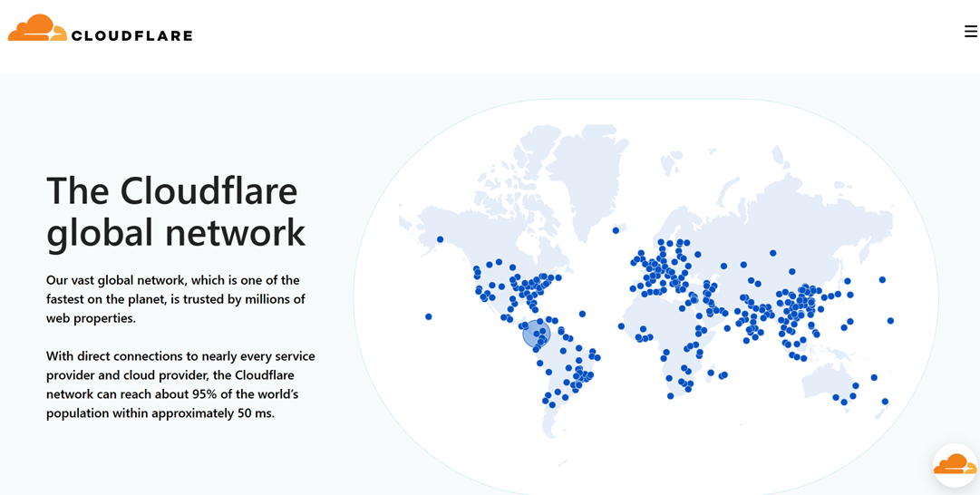Click the paragraph starting 'With direct connections'
The width and height of the screenshot is (980, 495).
point(180,384)
